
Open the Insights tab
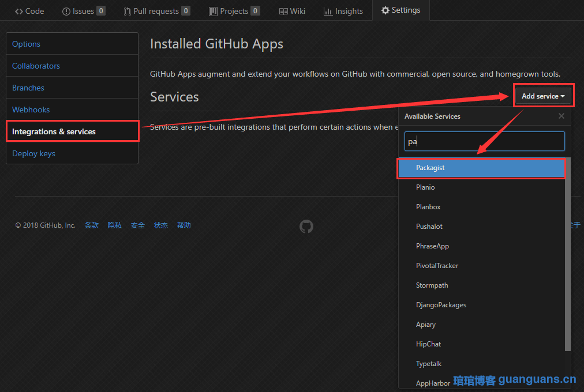[343, 11]
